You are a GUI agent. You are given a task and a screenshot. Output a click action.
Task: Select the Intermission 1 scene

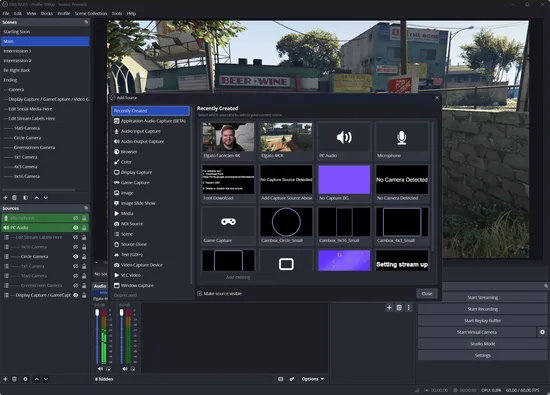[45, 51]
